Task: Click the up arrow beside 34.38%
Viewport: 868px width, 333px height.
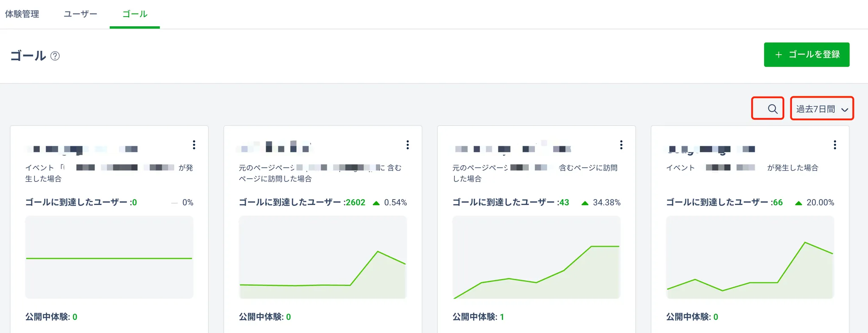Action: 585,203
